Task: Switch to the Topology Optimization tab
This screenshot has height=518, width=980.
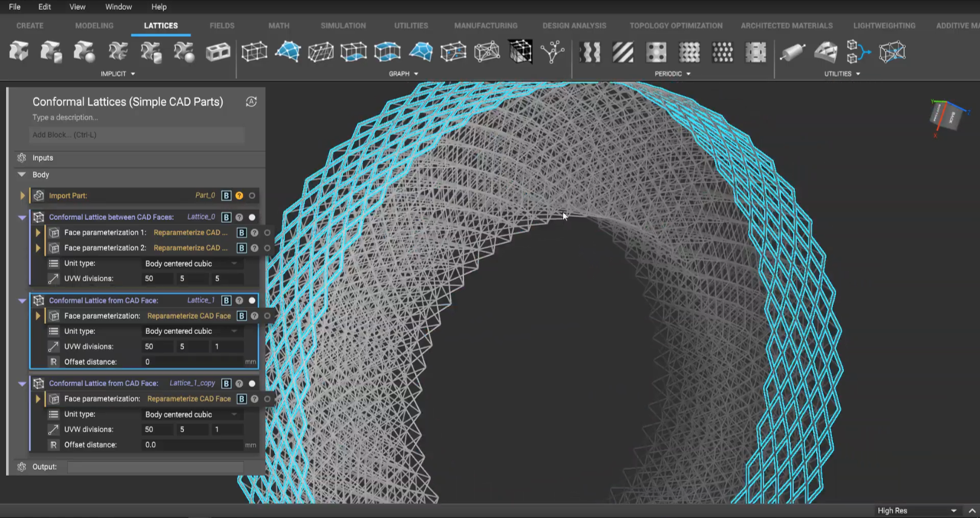Action: 676,25
